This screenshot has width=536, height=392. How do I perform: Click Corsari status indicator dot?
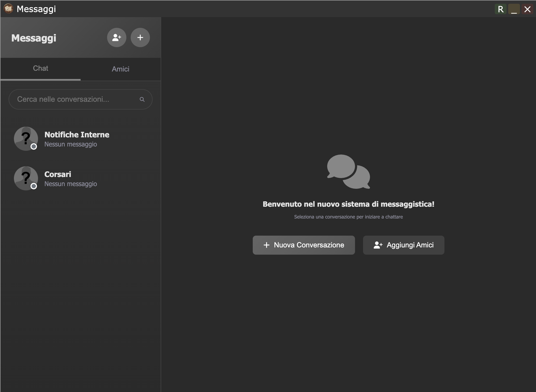click(34, 186)
